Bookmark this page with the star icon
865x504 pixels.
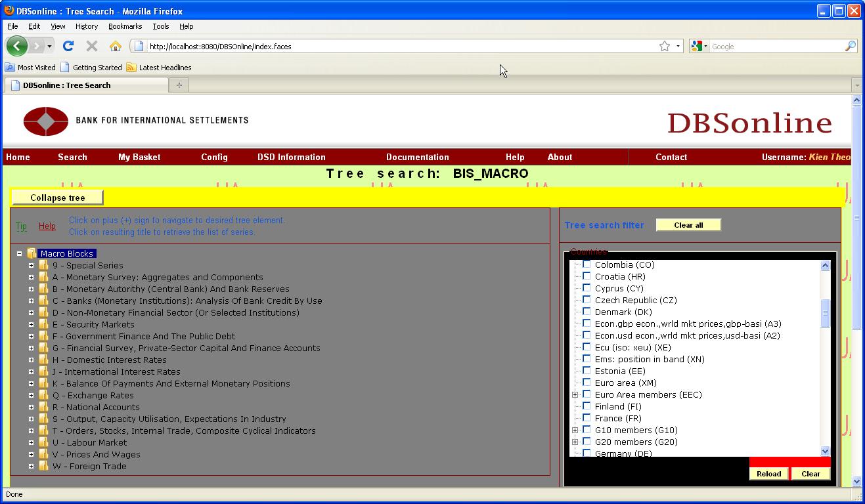point(665,46)
